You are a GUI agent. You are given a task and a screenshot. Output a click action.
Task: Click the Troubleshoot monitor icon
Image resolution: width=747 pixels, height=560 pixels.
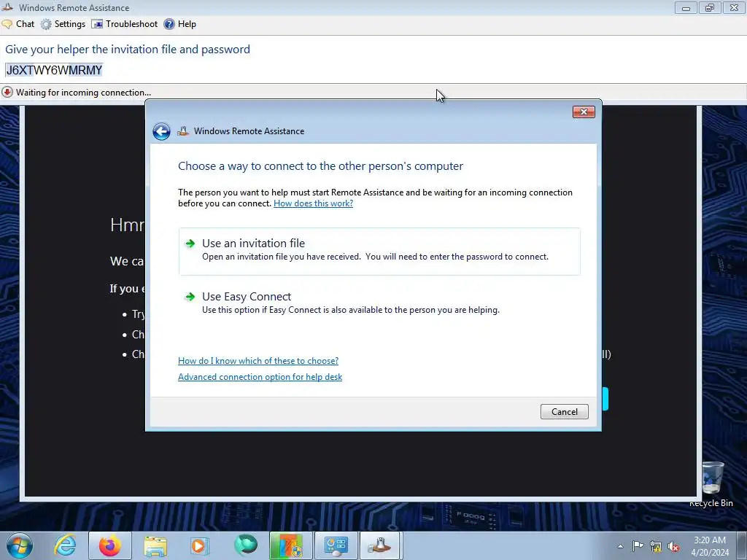click(x=97, y=24)
